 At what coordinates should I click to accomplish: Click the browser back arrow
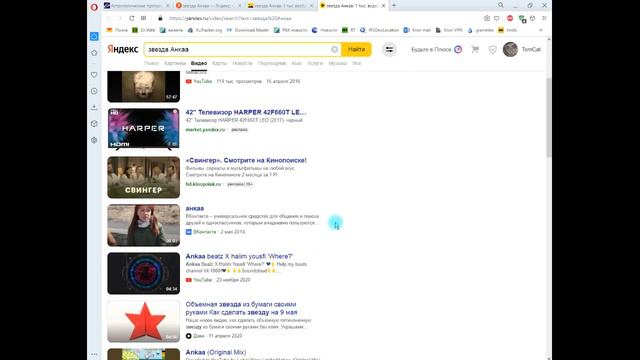tap(109, 18)
